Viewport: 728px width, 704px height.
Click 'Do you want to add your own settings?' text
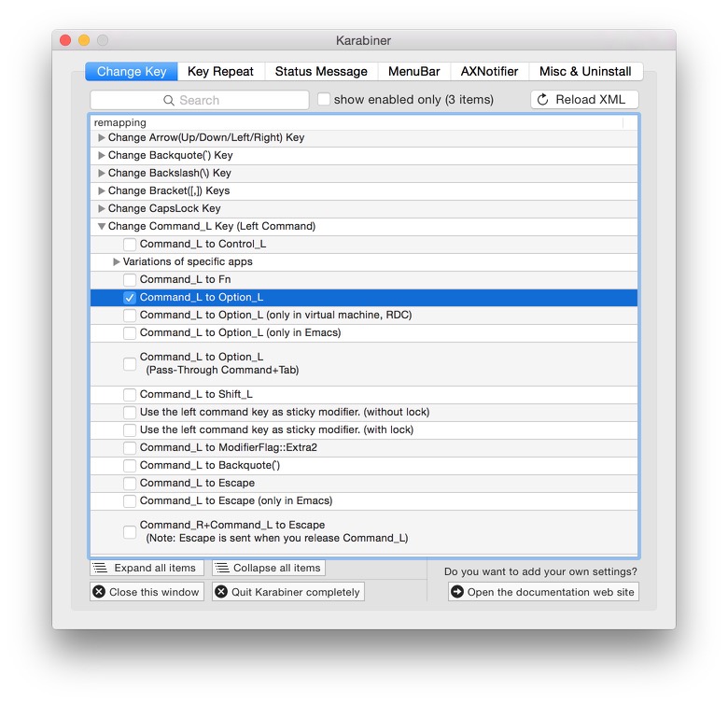[540, 571]
